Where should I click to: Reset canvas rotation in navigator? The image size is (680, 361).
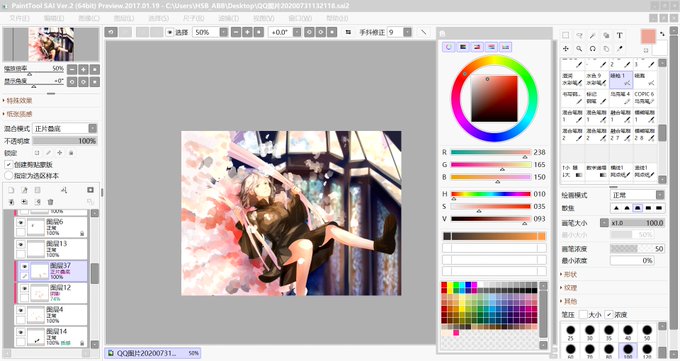click(95, 82)
